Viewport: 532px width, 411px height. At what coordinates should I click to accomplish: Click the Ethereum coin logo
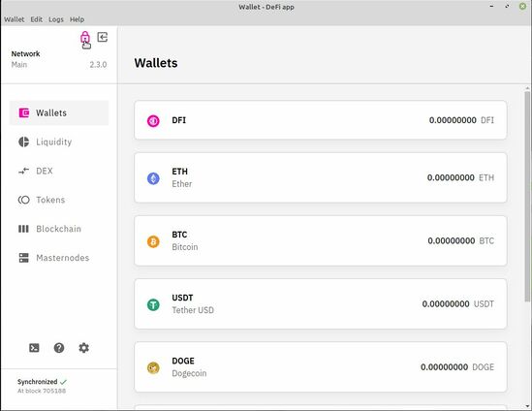click(x=153, y=178)
